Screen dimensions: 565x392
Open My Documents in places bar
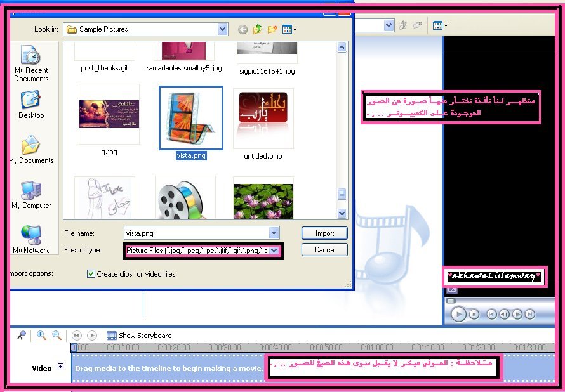tap(31, 150)
